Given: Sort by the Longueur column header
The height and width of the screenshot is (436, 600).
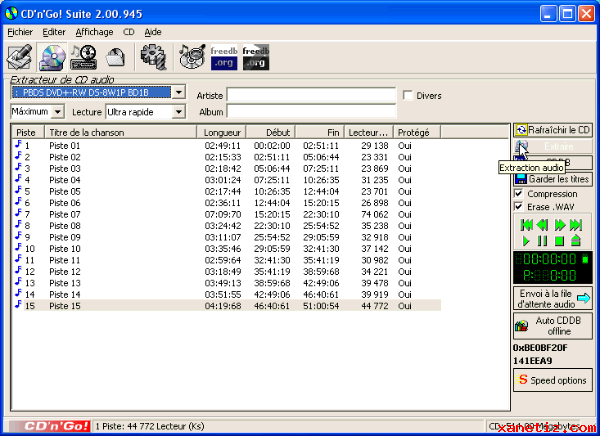Looking at the screenshot, I should click(x=221, y=132).
